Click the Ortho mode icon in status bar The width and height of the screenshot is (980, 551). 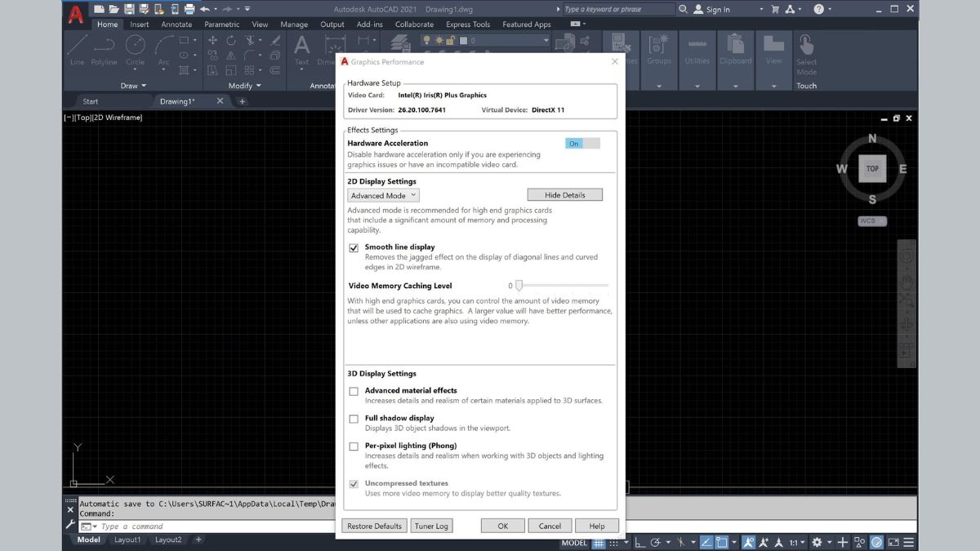click(x=639, y=542)
